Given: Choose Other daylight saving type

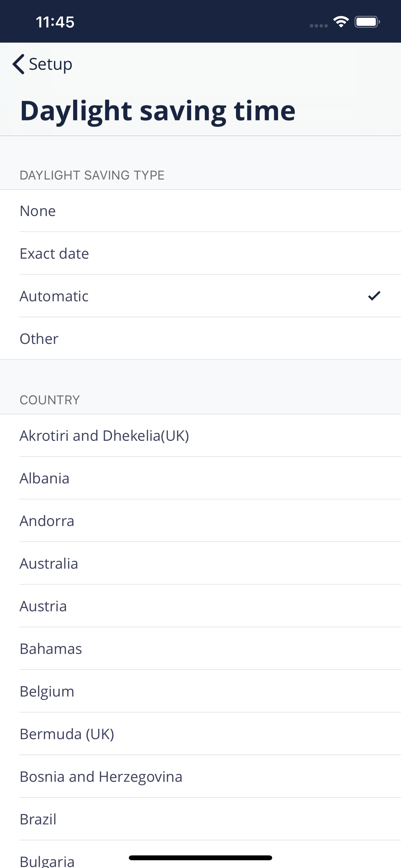Looking at the screenshot, I should click(200, 339).
